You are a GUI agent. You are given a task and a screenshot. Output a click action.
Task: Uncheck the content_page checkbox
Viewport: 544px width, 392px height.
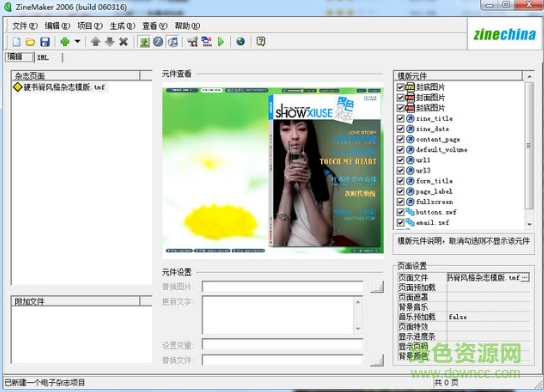(x=401, y=139)
